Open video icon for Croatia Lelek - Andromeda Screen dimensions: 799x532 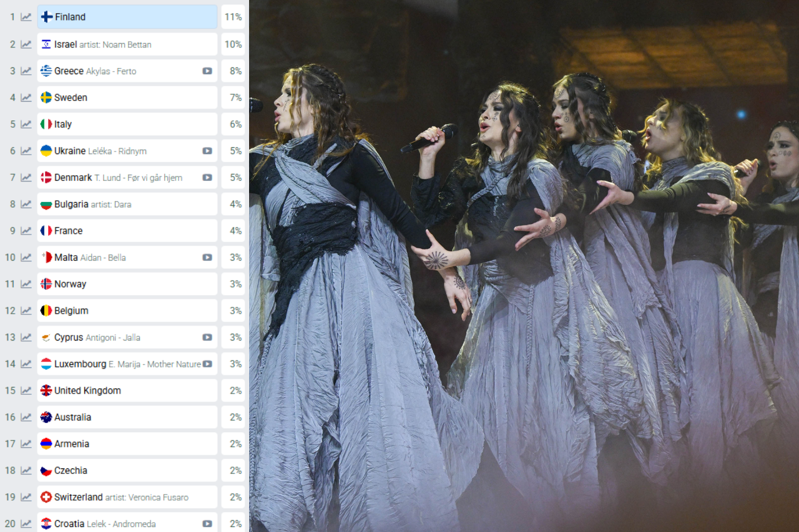pos(207,524)
